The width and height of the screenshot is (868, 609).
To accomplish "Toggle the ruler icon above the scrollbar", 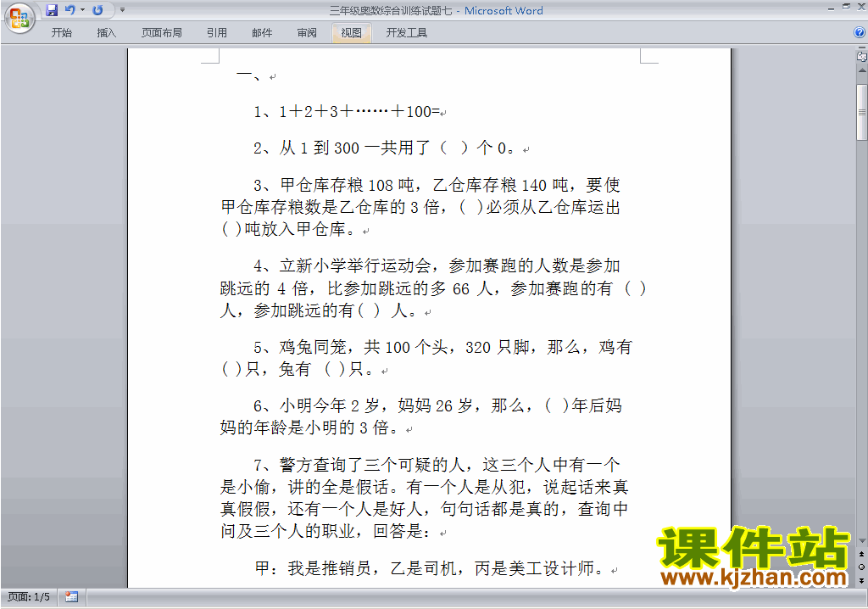I will tap(862, 56).
